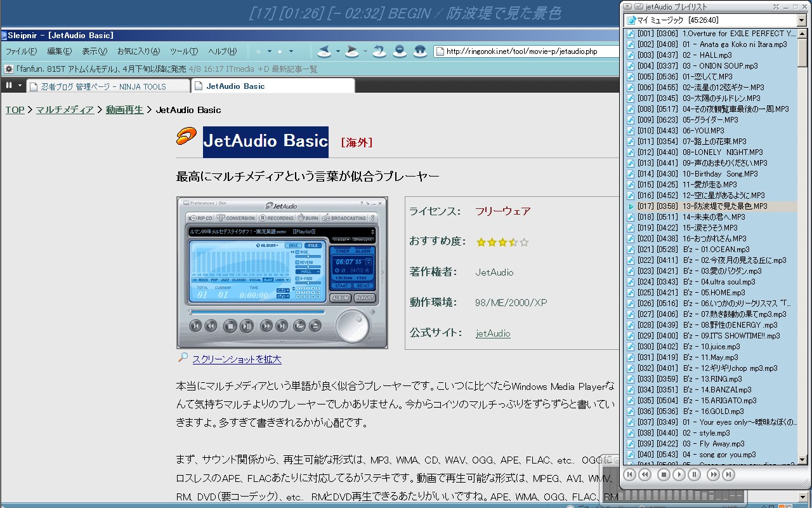
Task: Switch to 忍者ブログ 管理ページ tab
Action: [x=108, y=86]
